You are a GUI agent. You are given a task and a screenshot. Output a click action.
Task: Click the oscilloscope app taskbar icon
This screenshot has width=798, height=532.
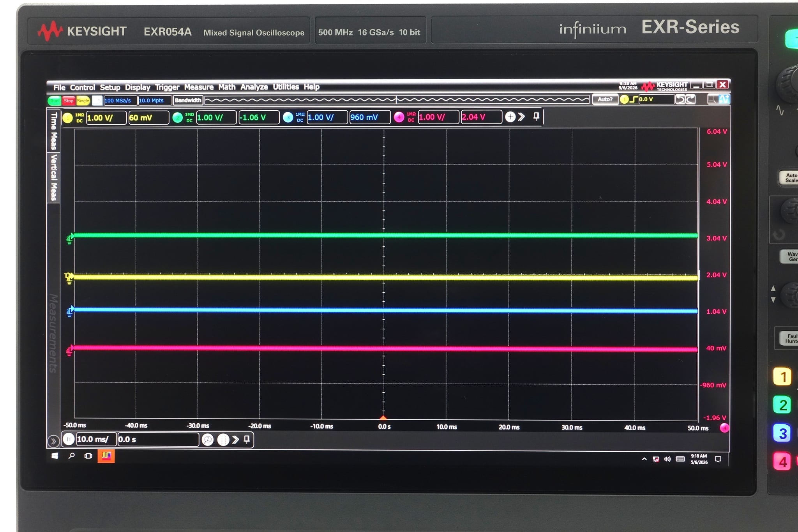[x=106, y=456]
